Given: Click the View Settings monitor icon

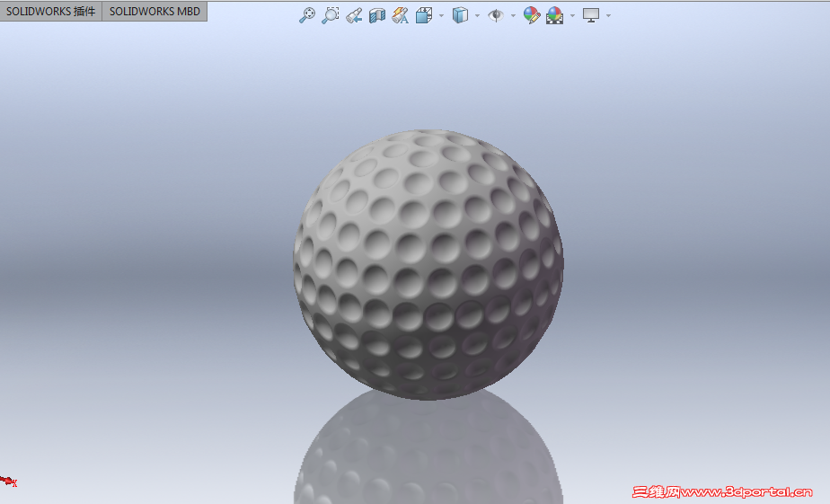Looking at the screenshot, I should click(x=591, y=15).
